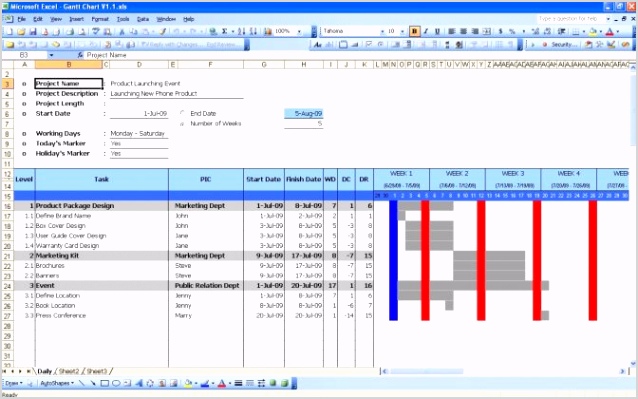Image resolution: width=638 pixels, height=399 pixels.
Task: Click the Center alignment icon
Action: tap(463, 31)
